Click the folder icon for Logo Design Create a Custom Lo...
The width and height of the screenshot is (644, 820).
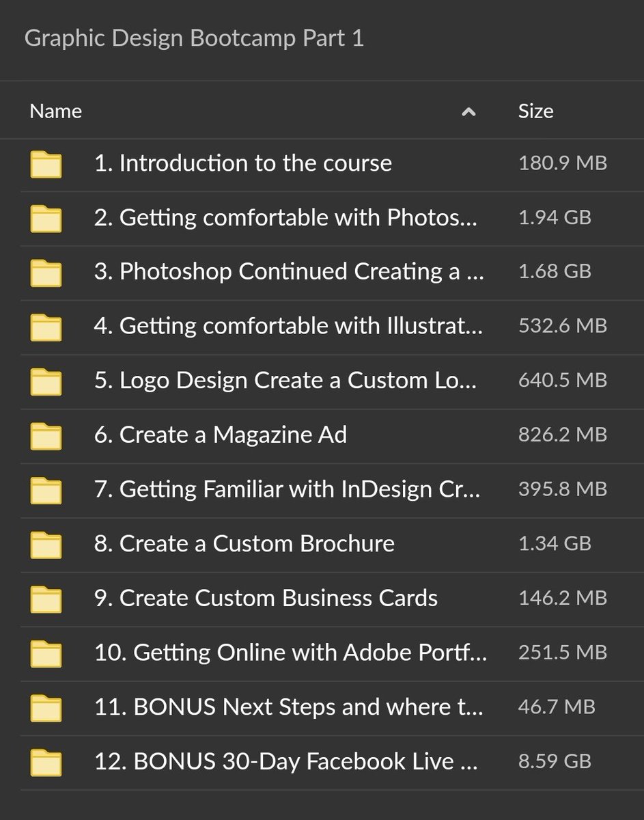click(x=46, y=382)
